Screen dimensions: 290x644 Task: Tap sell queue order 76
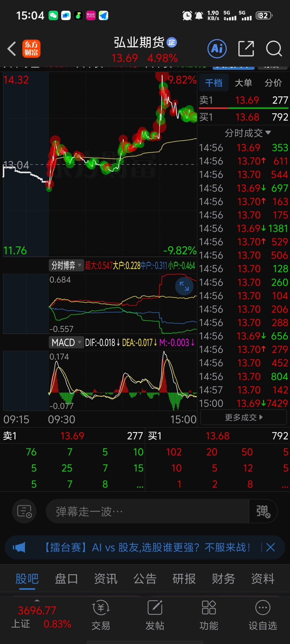pyautogui.click(x=31, y=452)
